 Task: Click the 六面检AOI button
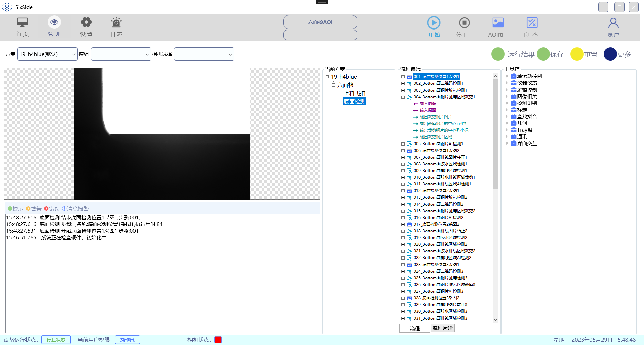320,22
